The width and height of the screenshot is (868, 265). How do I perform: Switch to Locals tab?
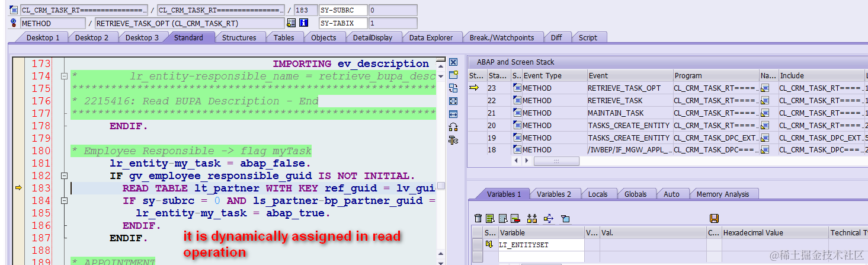coord(598,194)
